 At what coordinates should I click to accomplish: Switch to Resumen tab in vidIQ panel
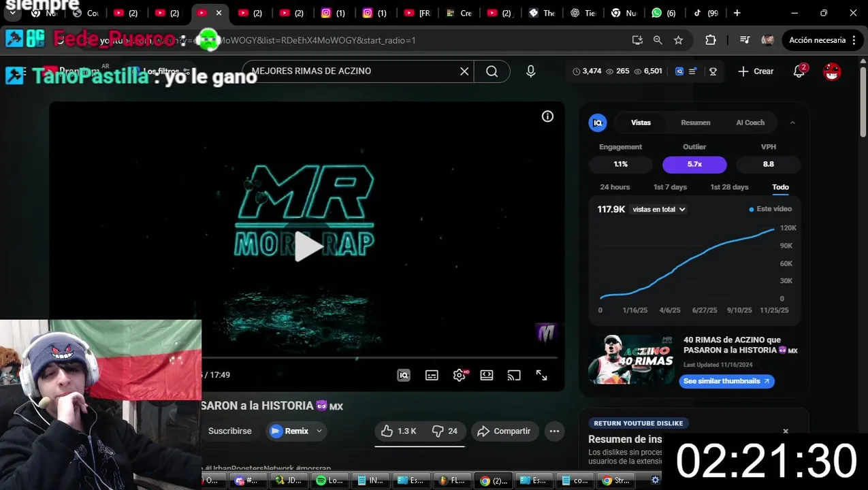click(x=696, y=122)
